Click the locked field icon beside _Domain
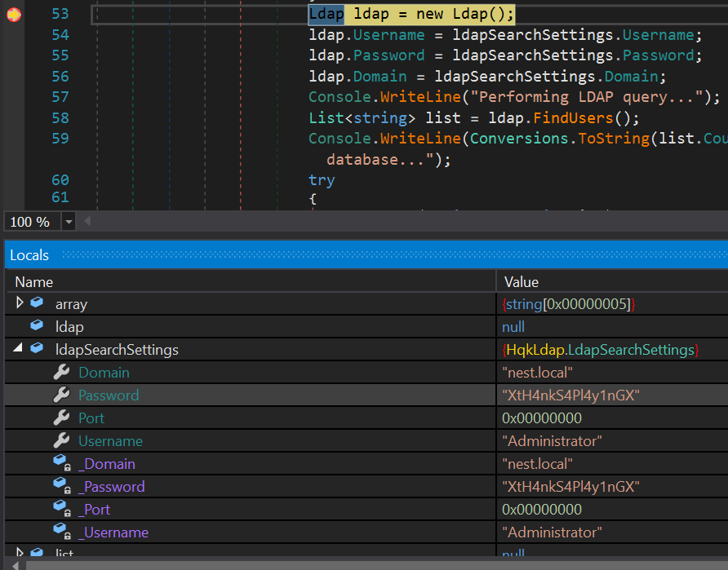The image size is (728, 570). 61,463
